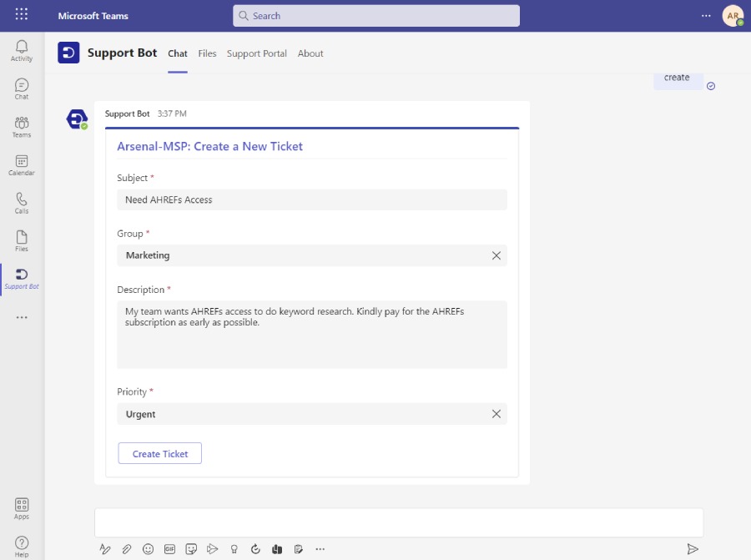751x560 pixels.
Task: Open the Calls sidebar icon
Action: tap(22, 203)
